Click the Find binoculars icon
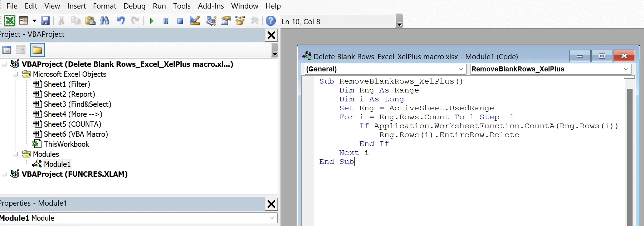 [x=104, y=21]
